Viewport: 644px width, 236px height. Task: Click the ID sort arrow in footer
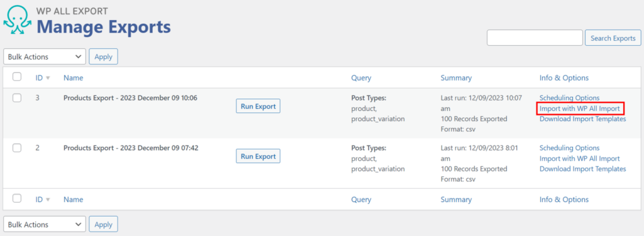click(x=48, y=200)
